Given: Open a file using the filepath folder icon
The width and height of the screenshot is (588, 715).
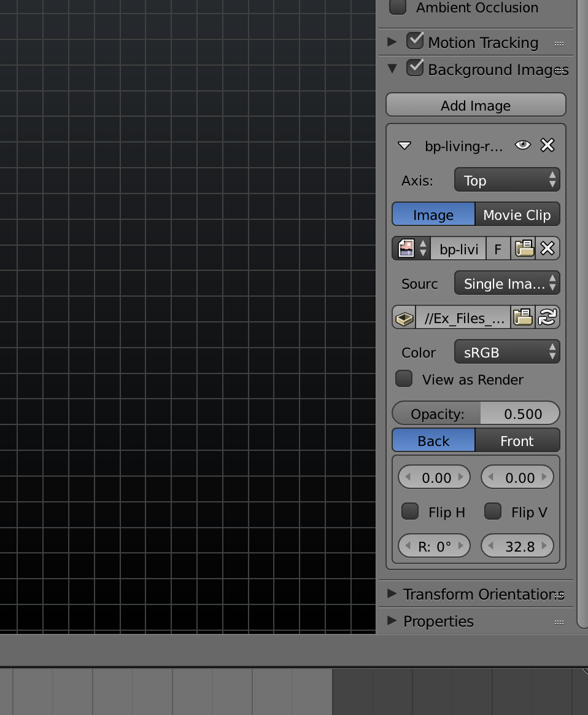Looking at the screenshot, I should pos(522,318).
